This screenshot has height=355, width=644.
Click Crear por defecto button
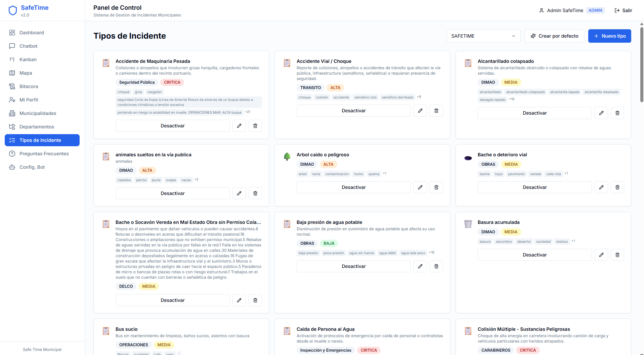(x=554, y=36)
